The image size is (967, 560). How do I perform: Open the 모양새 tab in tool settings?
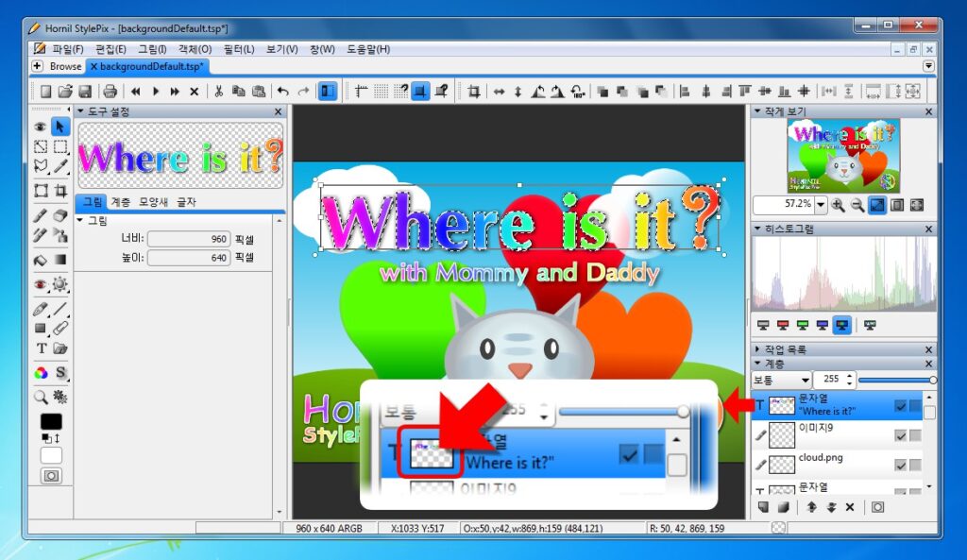[154, 202]
